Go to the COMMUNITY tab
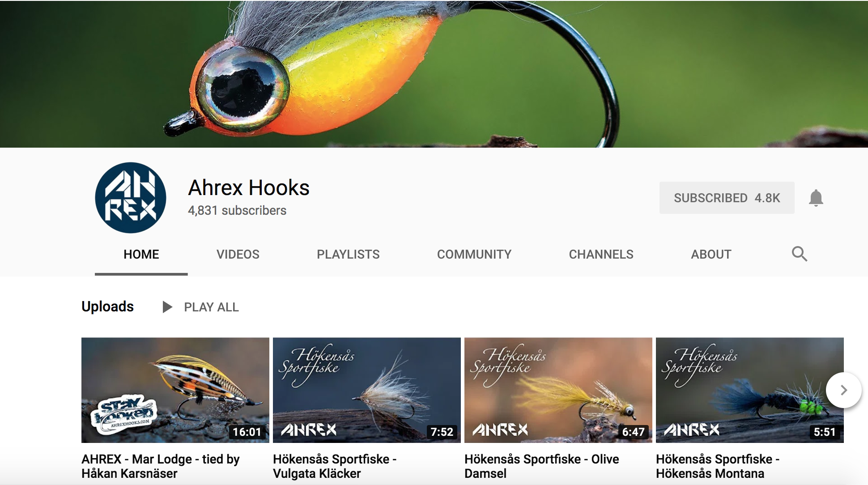The width and height of the screenshot is (868, 485). [x=474, y=254]
